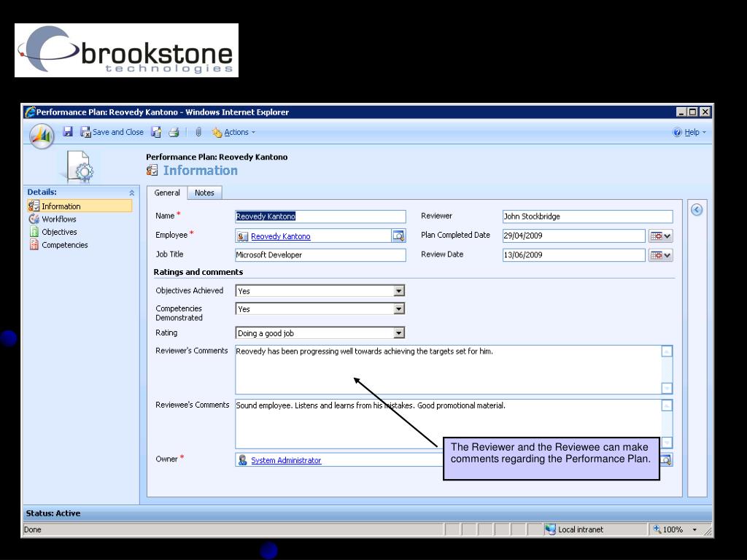
Task: Attach a file using paperclip icon
Action: point(198,132)
